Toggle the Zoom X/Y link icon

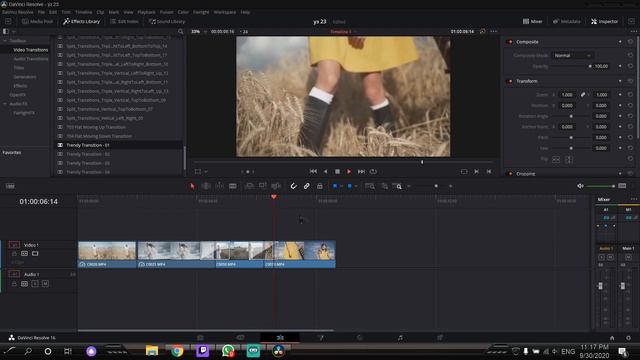(x=583, y=94)
